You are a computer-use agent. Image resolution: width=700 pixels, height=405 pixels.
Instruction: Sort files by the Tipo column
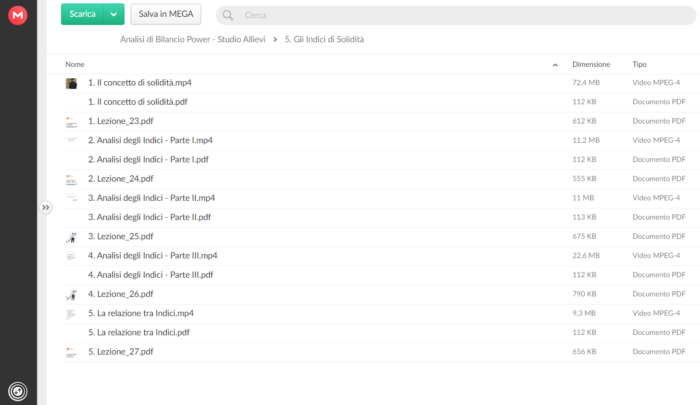click(639, 64)
